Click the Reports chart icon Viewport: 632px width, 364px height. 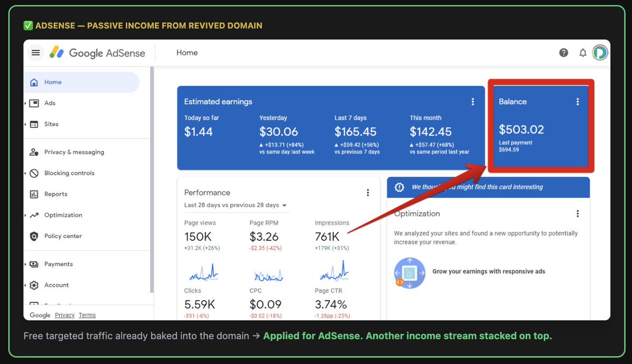(34, 194)
